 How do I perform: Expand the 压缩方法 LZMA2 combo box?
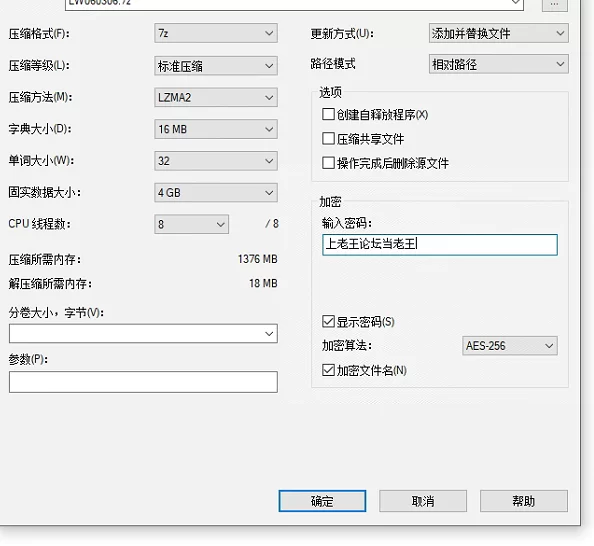[216, 97]
